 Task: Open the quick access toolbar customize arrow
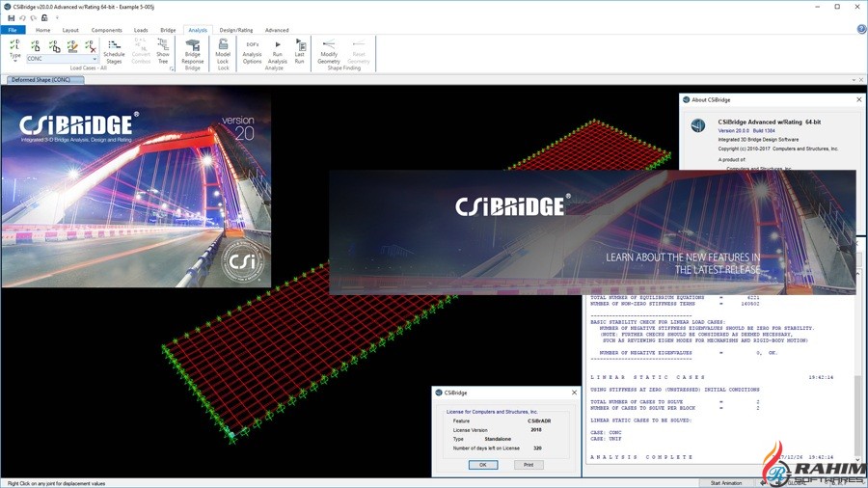[x=56, y=17]
